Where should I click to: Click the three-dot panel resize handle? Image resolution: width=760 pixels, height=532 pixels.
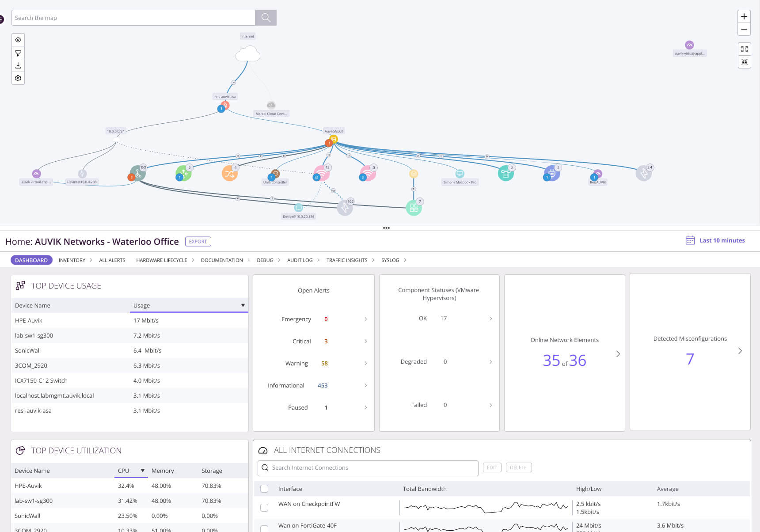point(386,228)
